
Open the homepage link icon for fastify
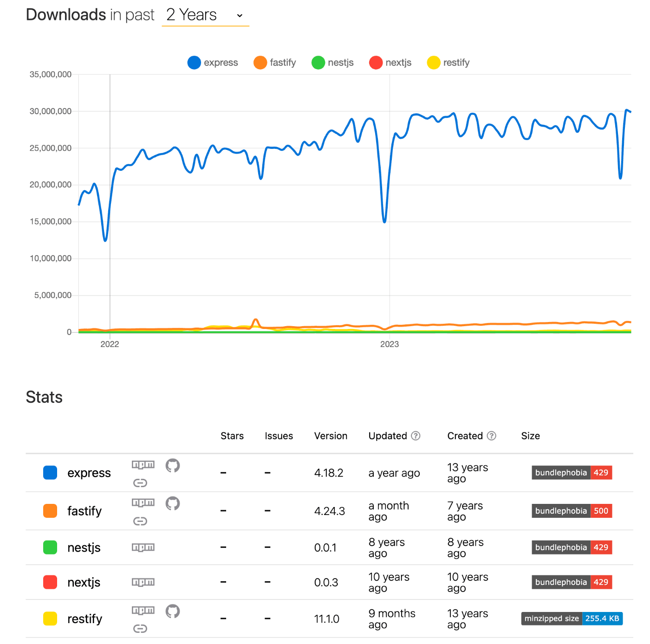140,521
